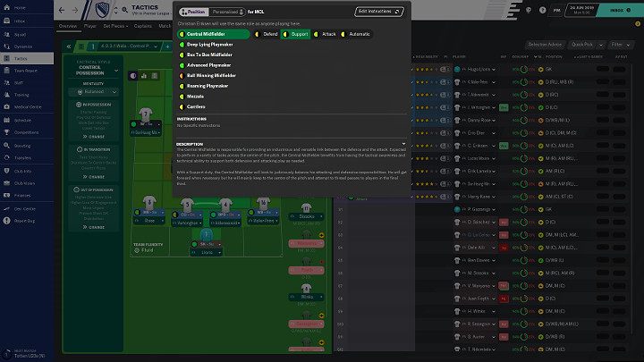Select the Attack duty option
644x362 pixels.
328,34
